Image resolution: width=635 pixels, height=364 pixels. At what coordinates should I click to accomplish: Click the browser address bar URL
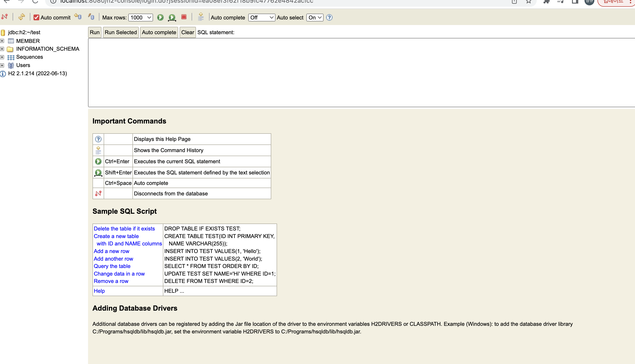[187, 2]
